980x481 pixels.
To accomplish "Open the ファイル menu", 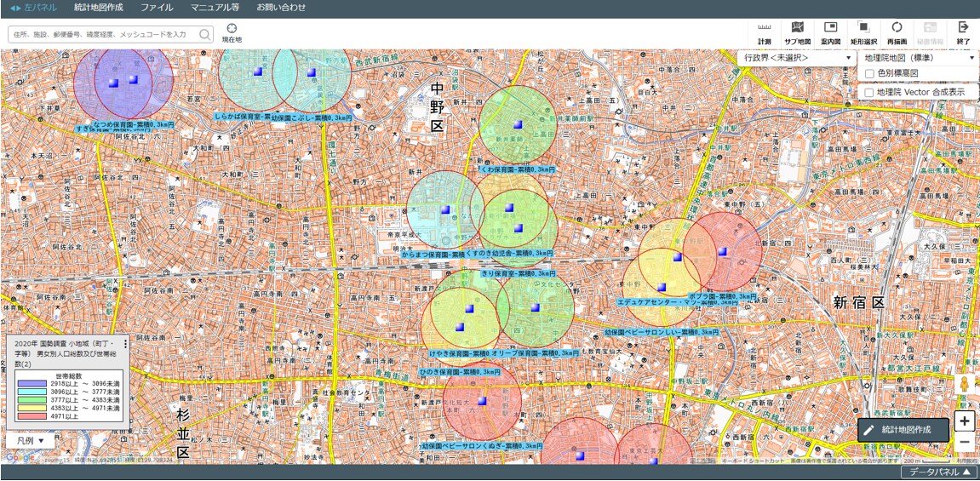I will tap(157, 9).
